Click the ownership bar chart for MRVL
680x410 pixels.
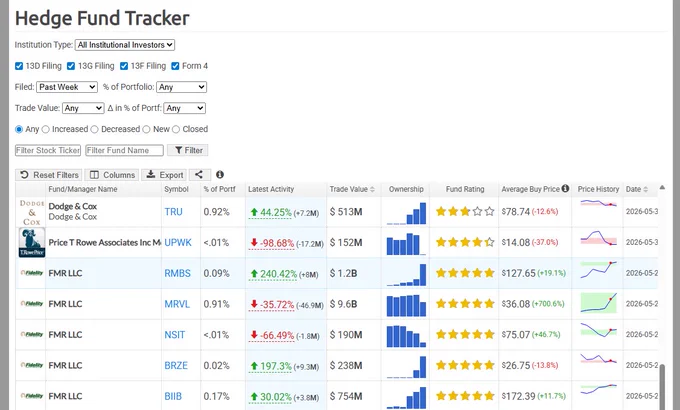406,305
